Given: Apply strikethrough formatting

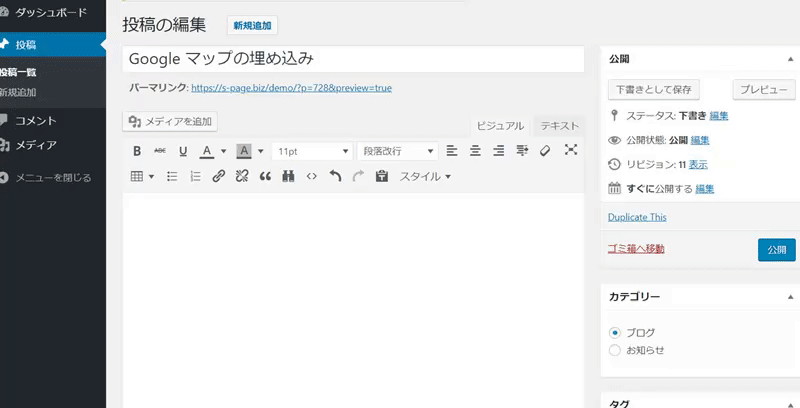Looking at the screenshot, I should point(160,151).
